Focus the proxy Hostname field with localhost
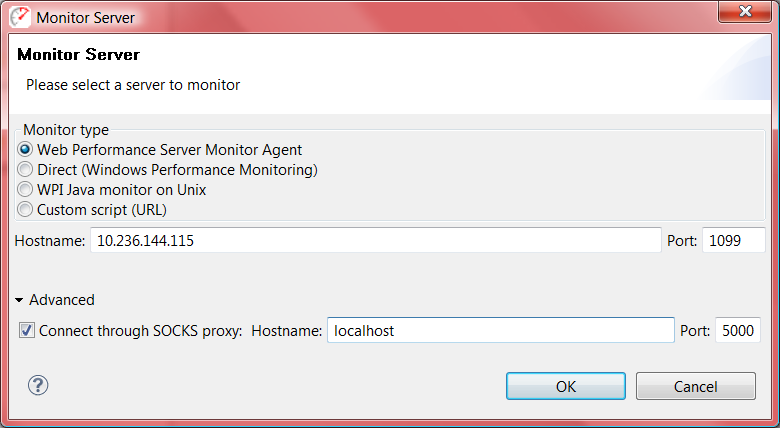 click(500, 330)
